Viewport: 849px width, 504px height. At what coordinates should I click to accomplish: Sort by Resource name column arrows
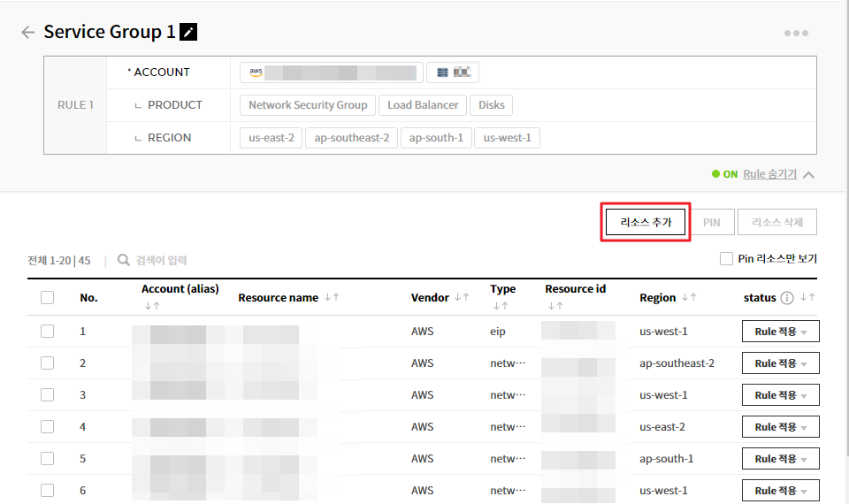coord(332,298)
